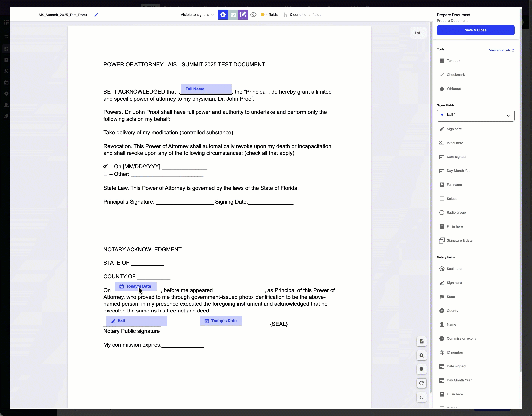Add a Signature & date field
532x416 pixels.
pos(475,240)
